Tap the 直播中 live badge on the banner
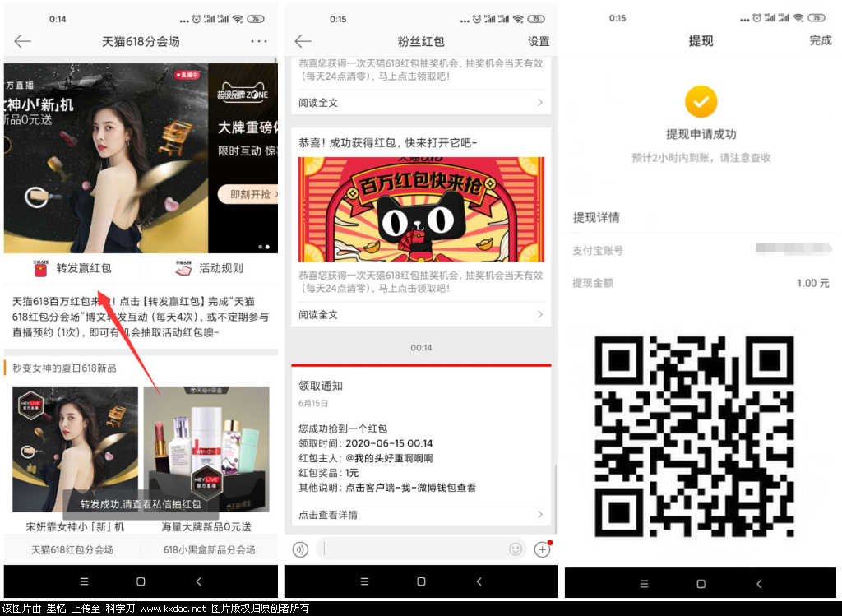Screen dimensions: 842x616 click(187, 75)
